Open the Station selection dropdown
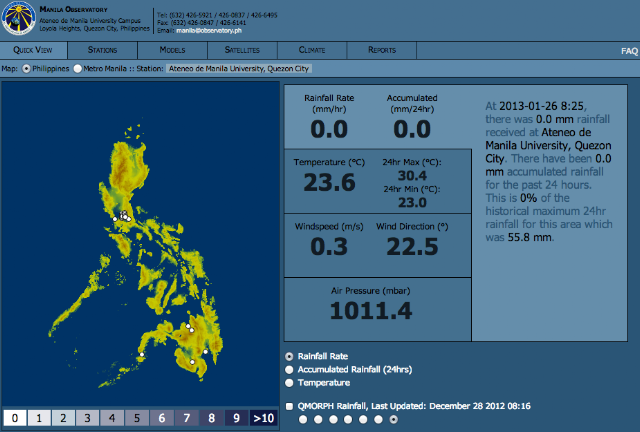 pyautogui.click(x=239, y=69)
